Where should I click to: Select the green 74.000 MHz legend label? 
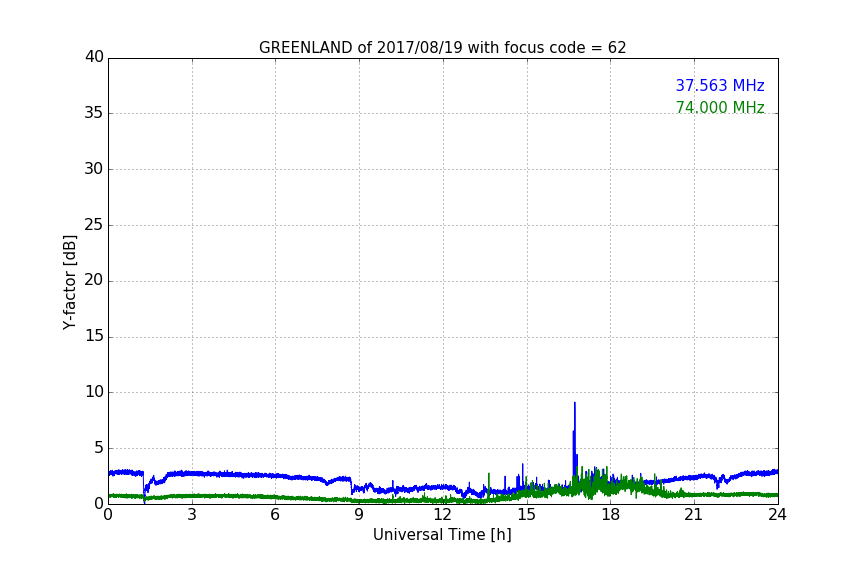[720, 107]
